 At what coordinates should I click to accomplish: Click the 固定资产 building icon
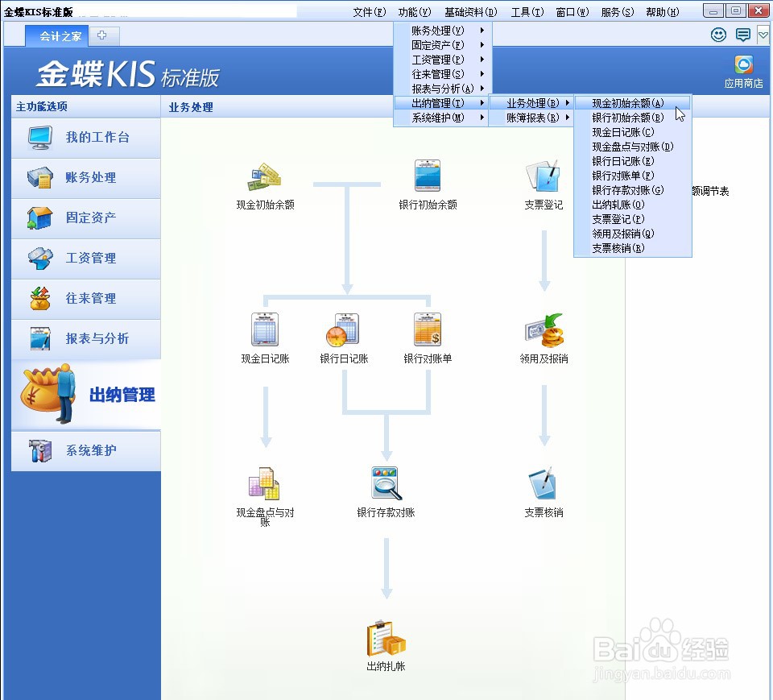click(39, 218)
